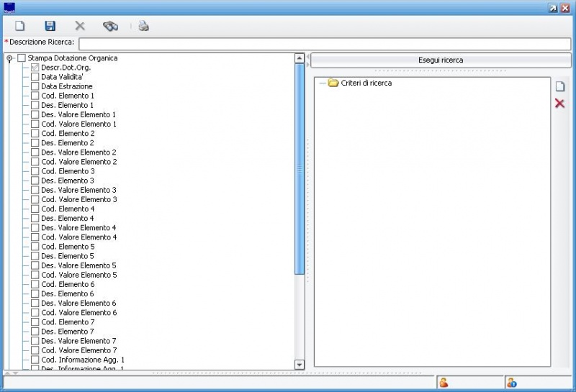This screenshot has width=576, height=392.
Task: Add new criterion using page icon beside criteria panel
Action: pyautogui.click(x=559, y=86)
